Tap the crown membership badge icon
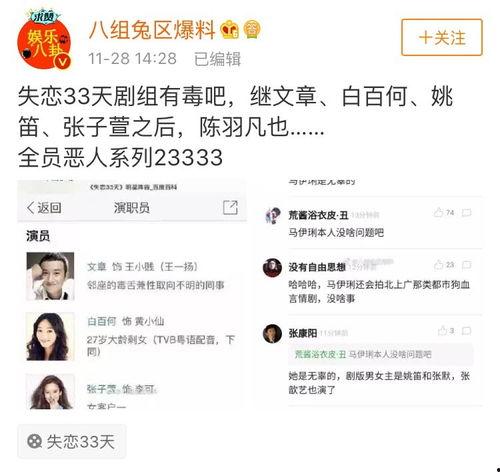 [x=230, y=29]
